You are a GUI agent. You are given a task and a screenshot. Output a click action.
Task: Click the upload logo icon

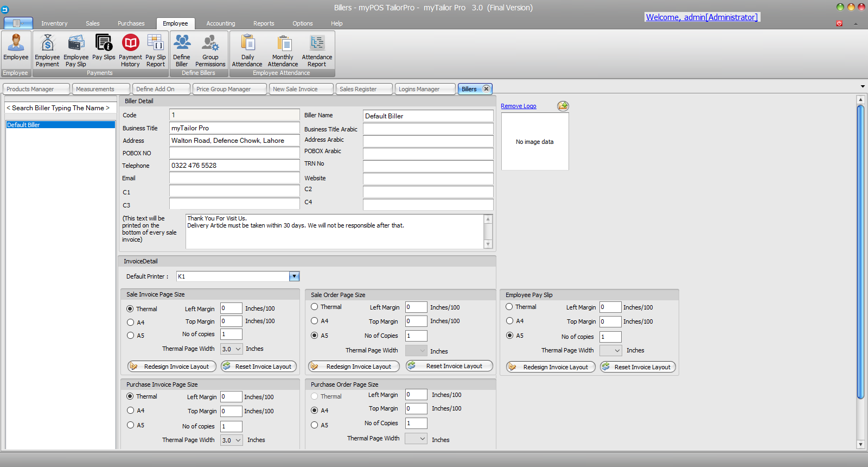(x=563, y=106)
